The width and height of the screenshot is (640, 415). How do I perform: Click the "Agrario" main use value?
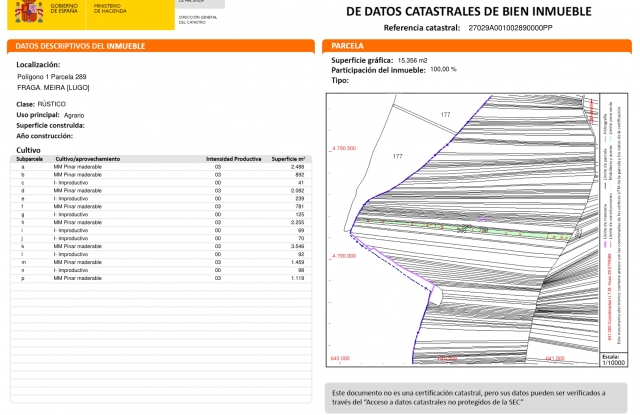point(74,115)
